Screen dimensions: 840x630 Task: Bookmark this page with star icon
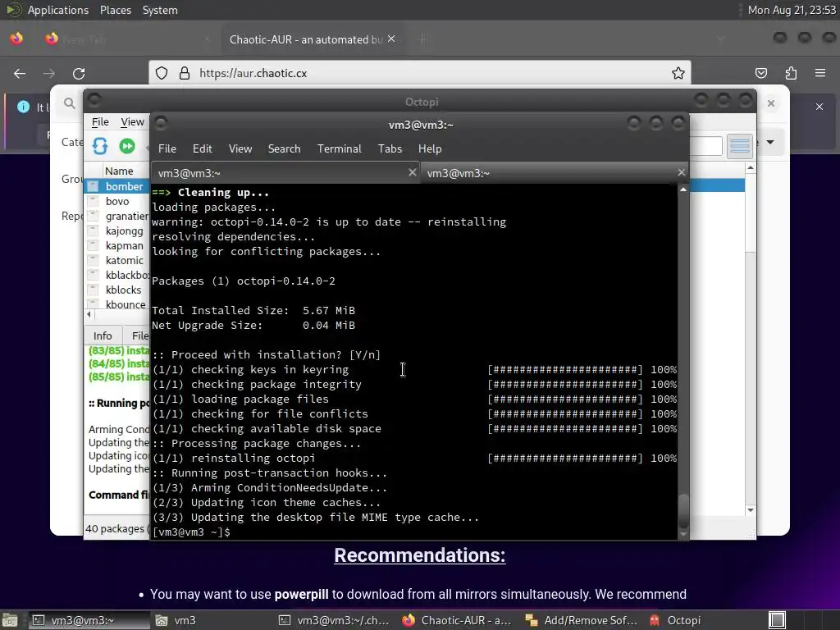(678, 73)
